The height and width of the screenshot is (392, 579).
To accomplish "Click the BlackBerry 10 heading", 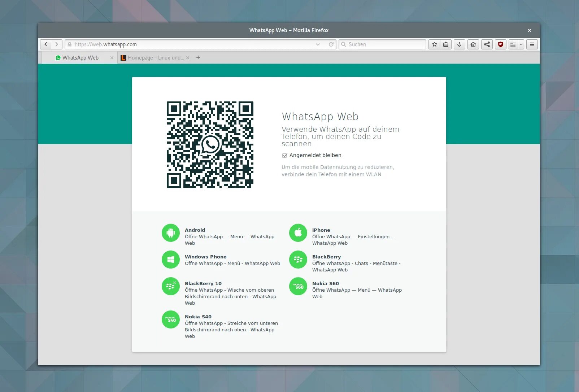I will [x=203, y=283].
